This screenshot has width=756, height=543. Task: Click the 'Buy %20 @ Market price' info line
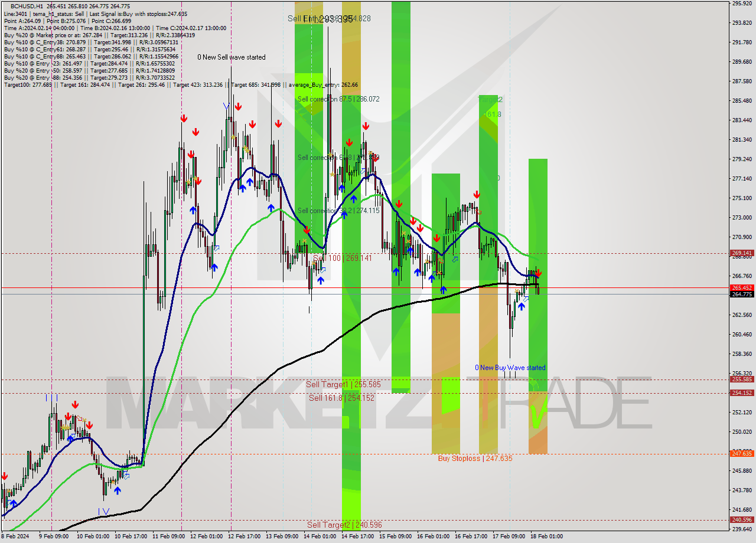click(99, 35)
